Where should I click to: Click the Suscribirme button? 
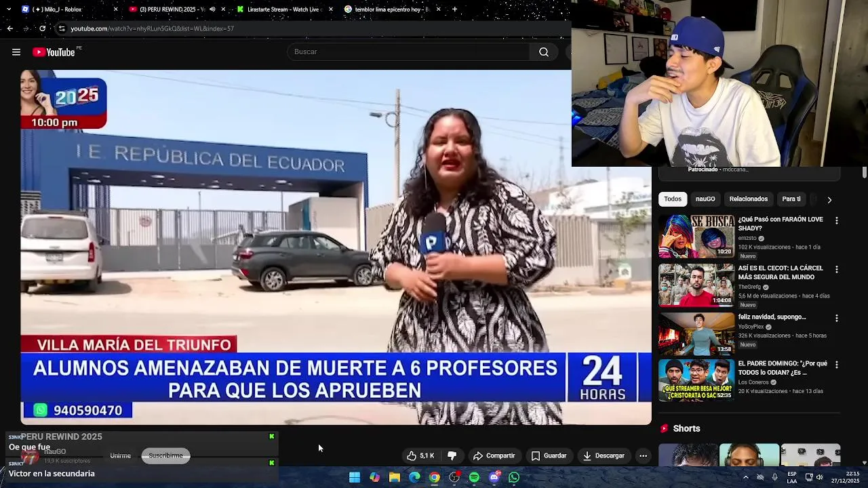coord(165,455)
